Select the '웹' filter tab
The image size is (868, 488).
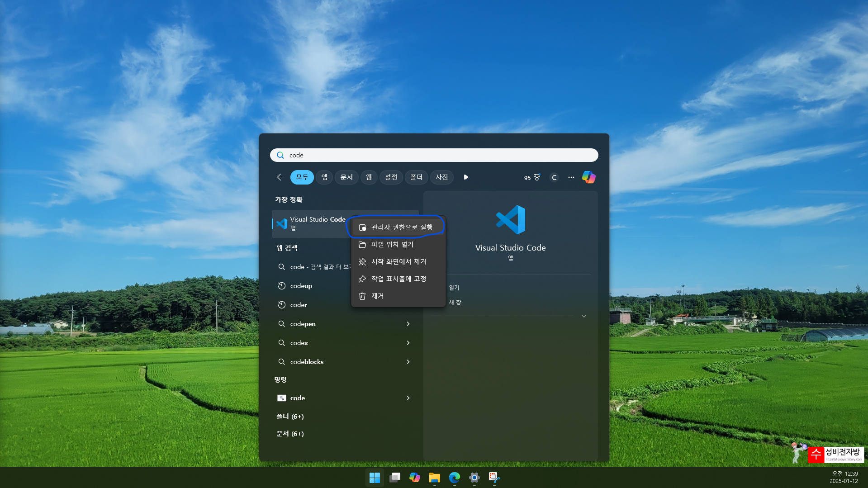(x=369, y=177)
